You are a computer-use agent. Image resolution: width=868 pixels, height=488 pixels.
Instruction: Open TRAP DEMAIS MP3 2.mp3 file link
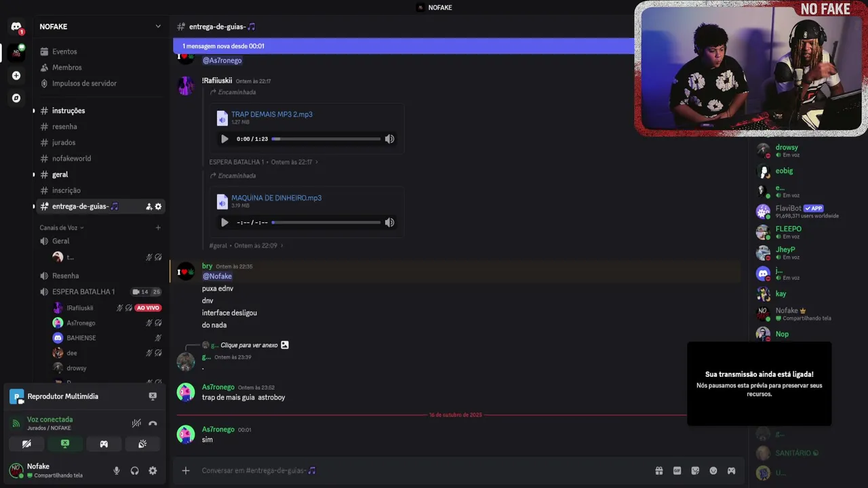pyautogui.click(x=271, y=115)
